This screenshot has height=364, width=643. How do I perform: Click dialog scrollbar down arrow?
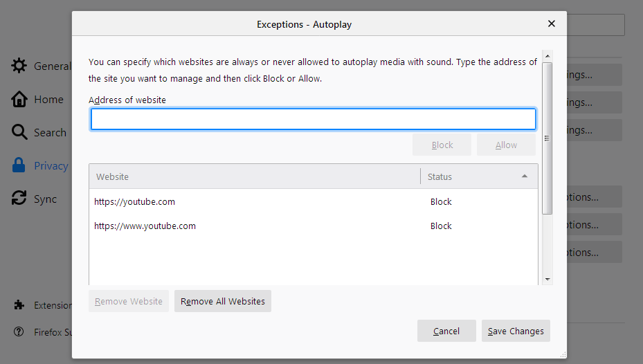coord(547,279)
